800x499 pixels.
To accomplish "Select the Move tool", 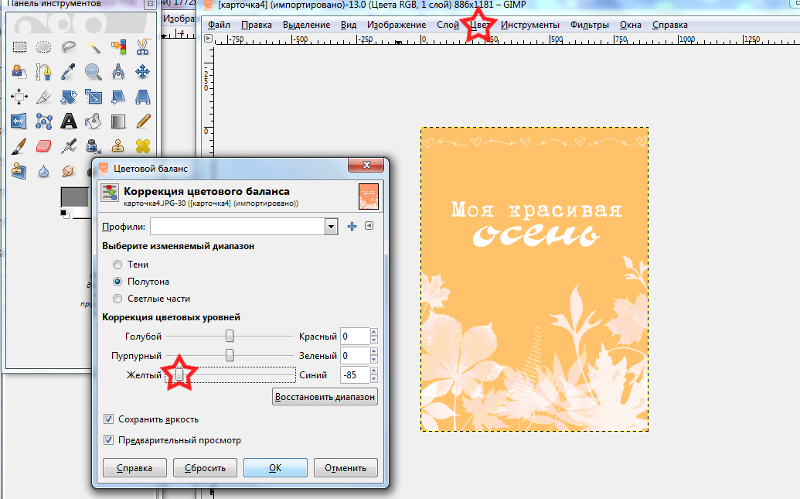I will click(142, 71).
